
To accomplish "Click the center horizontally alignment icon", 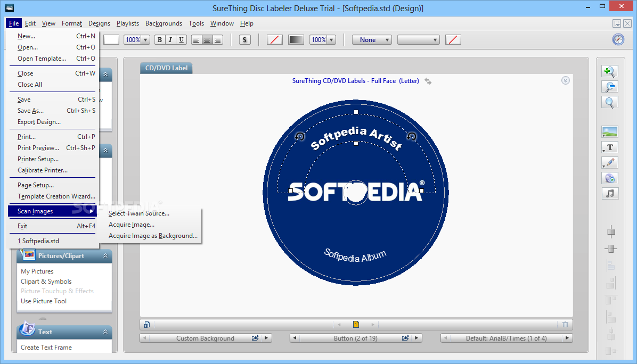I will click(x=611, y=233).
